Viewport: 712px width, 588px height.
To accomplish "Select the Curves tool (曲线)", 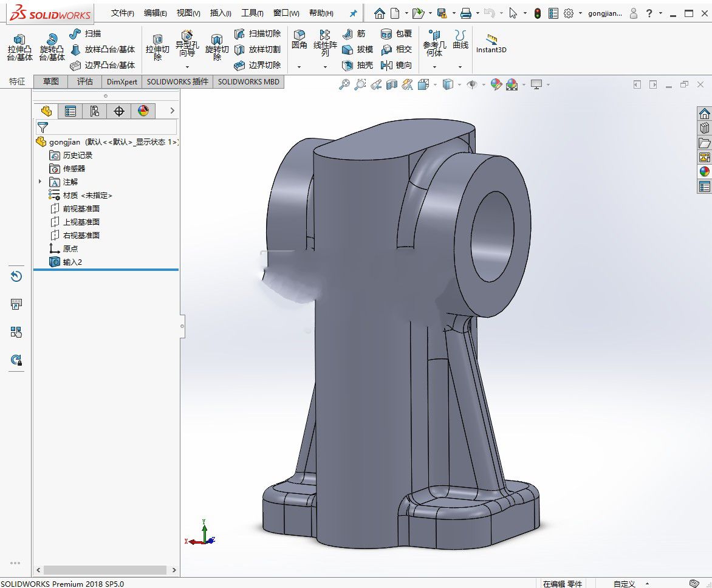I will (460, 39).
